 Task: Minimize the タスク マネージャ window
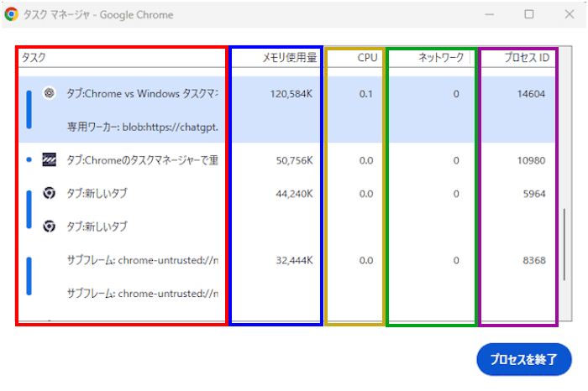point(490,14)
